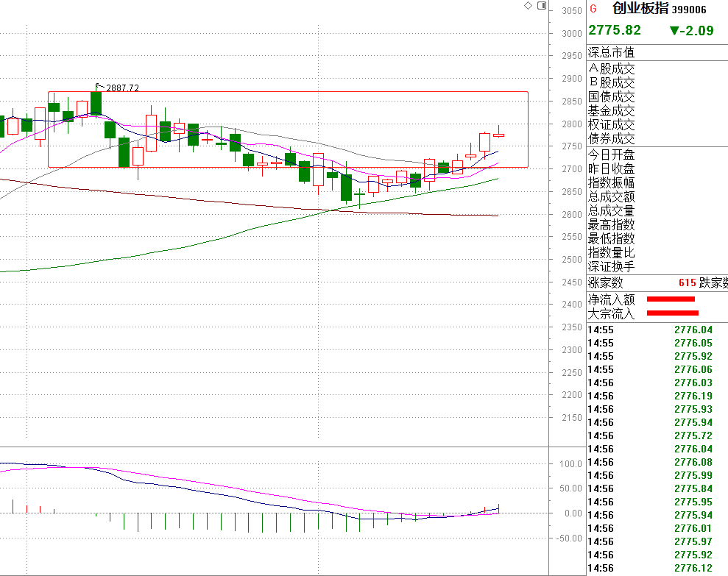The width and height of the screenshot is (728, 576).
Task: Select the tick row showing 2776.03
Action: point(657,383)
